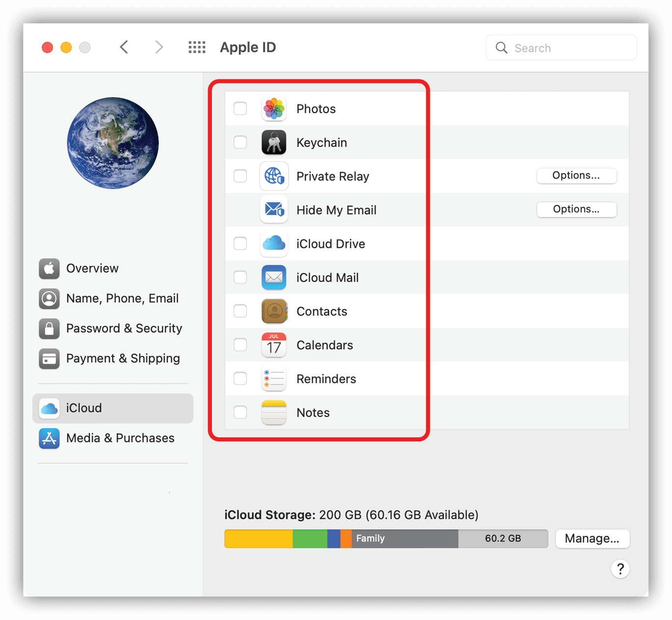Click the Hide My Email label
Viewport: 672px width, 620px height.
[x=336, y=210]
